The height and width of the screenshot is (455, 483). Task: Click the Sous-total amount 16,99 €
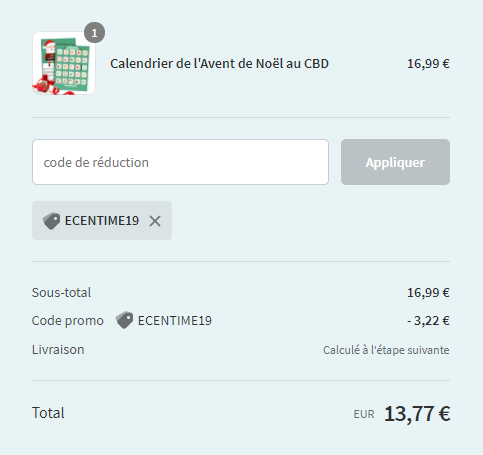[428, 293]
